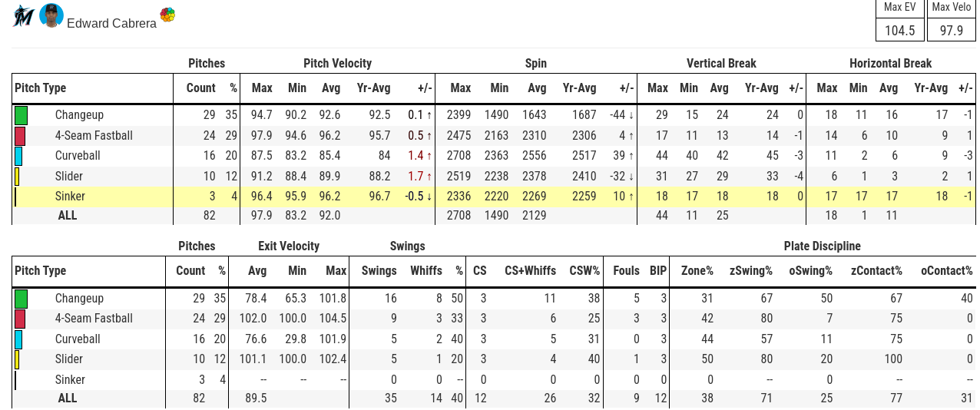Select 4-Seam Fastball average exit velocity 102.0

coord(253,319)
